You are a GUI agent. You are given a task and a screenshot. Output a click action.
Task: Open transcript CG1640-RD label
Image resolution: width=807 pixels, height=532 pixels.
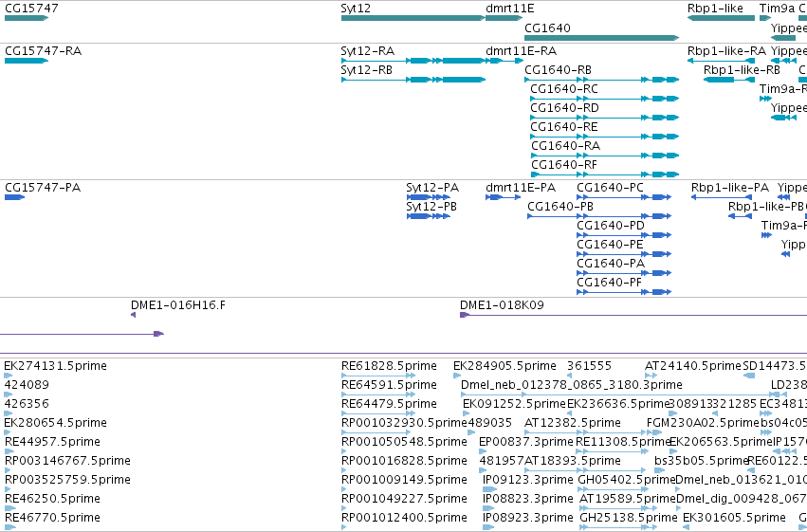point(564,107)
